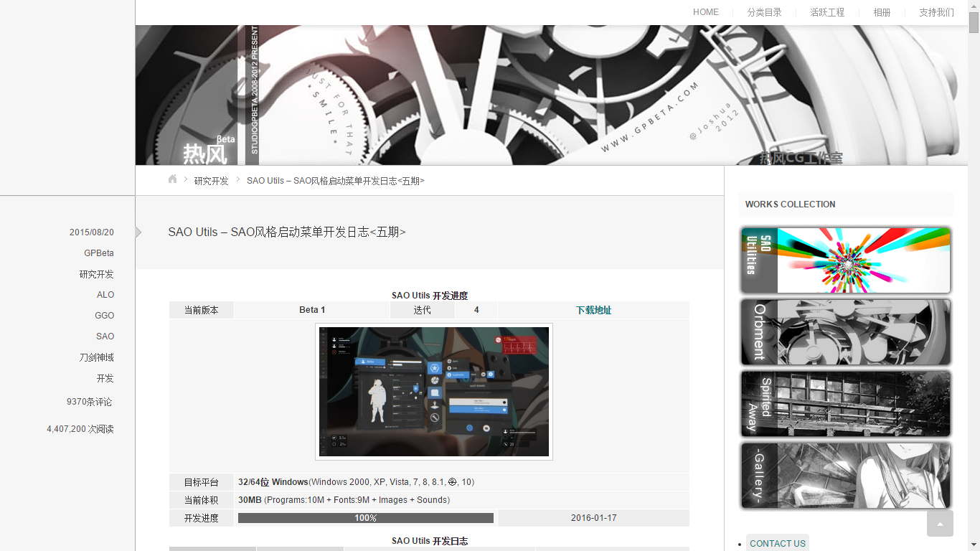
Task: Click the SAO Utils 开发进度 table heading
Action: (x=430, y=296)
